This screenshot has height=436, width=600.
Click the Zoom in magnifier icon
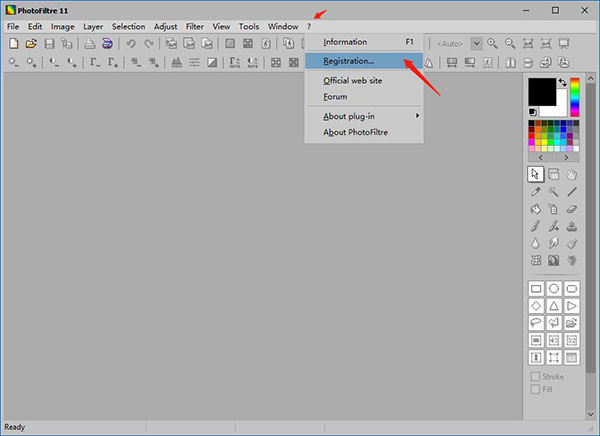click(x=492, y=43)
